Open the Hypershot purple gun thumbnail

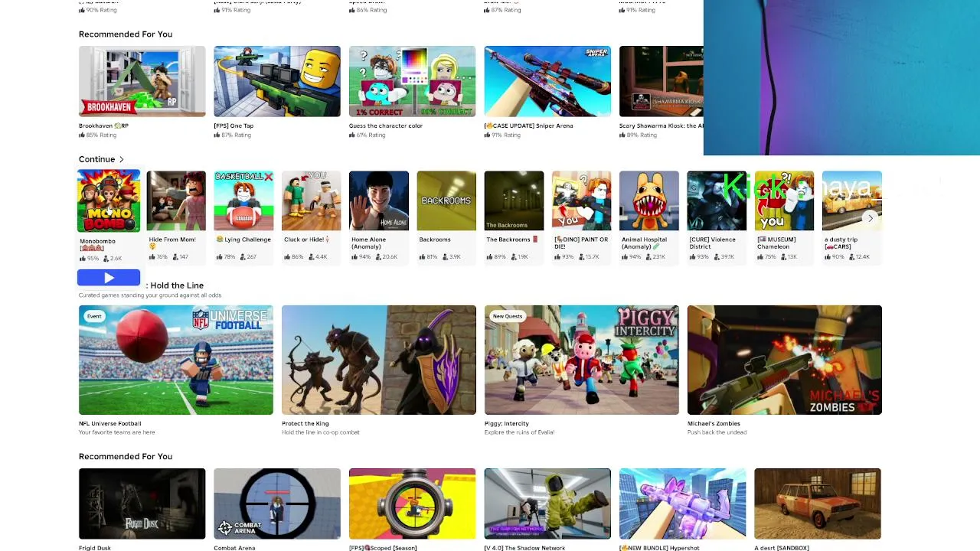[682, 504]
